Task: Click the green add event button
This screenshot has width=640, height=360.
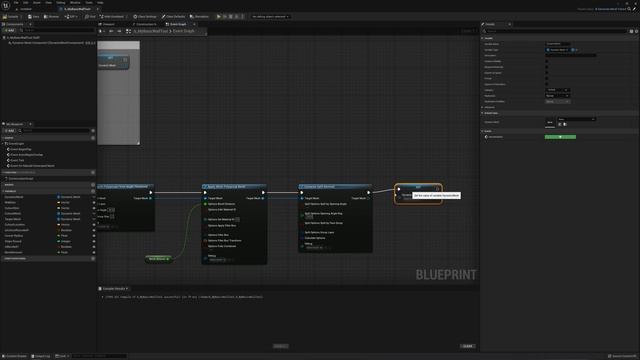Action: tap(560, 137)
